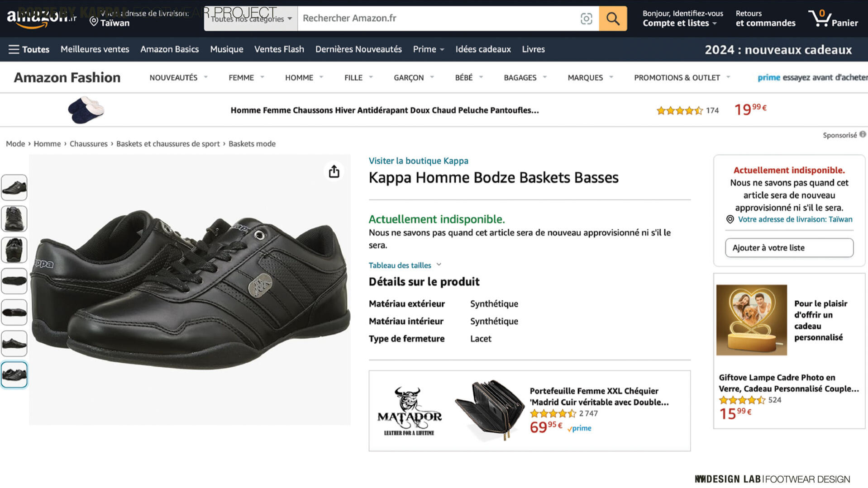Click the Amazon.fr logo
Viewport: 868px width, 488px height.
coord(40,19)
